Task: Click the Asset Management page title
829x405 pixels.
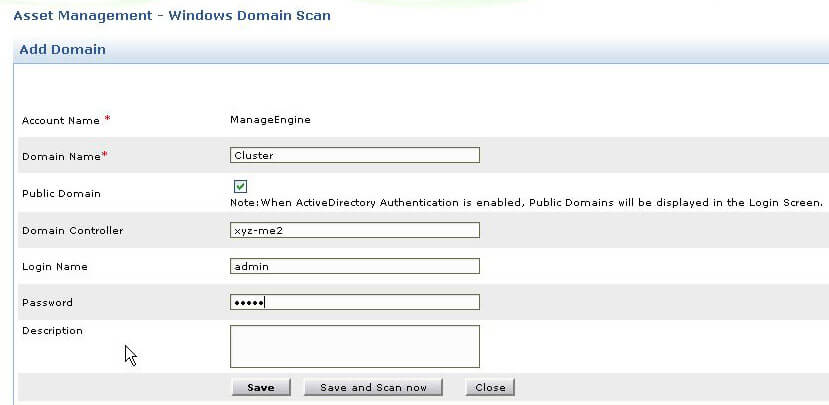Action: [x=171, y=16]
